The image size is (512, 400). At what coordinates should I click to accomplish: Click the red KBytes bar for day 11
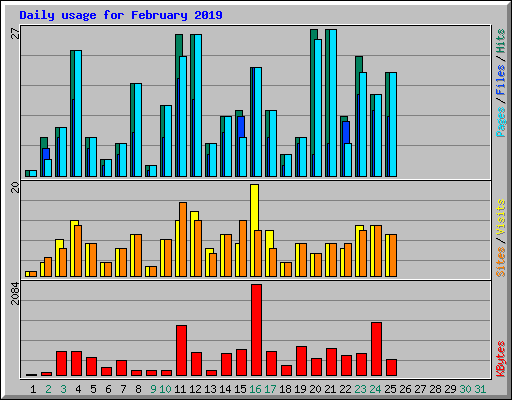(x=181, y=351)
